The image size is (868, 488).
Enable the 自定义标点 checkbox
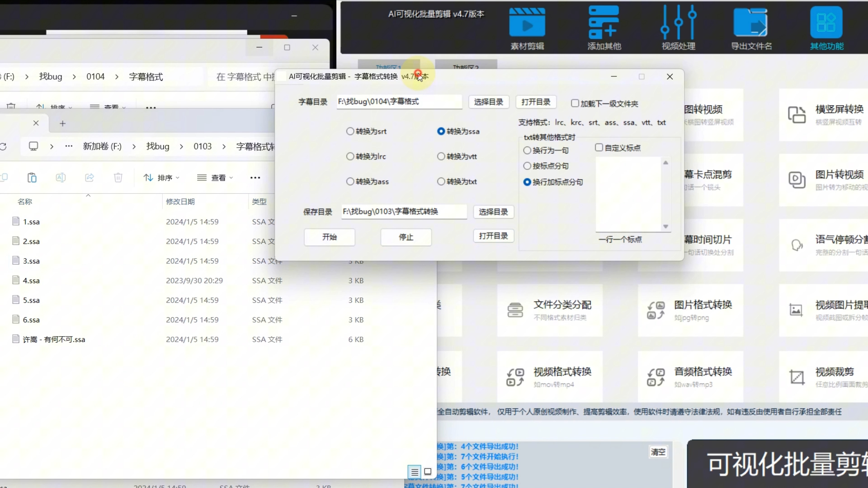(599, 147)
